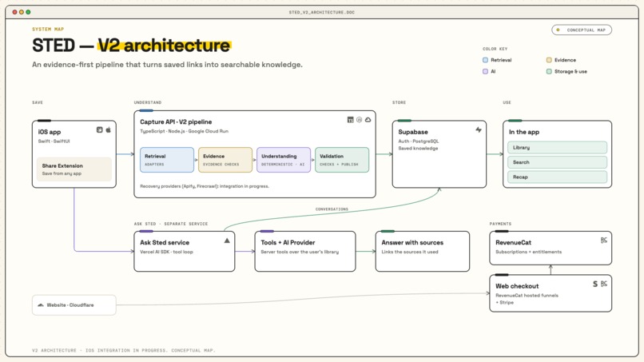Click the iOS app card title
The image size is (644, 362).
tap(50, 132)
